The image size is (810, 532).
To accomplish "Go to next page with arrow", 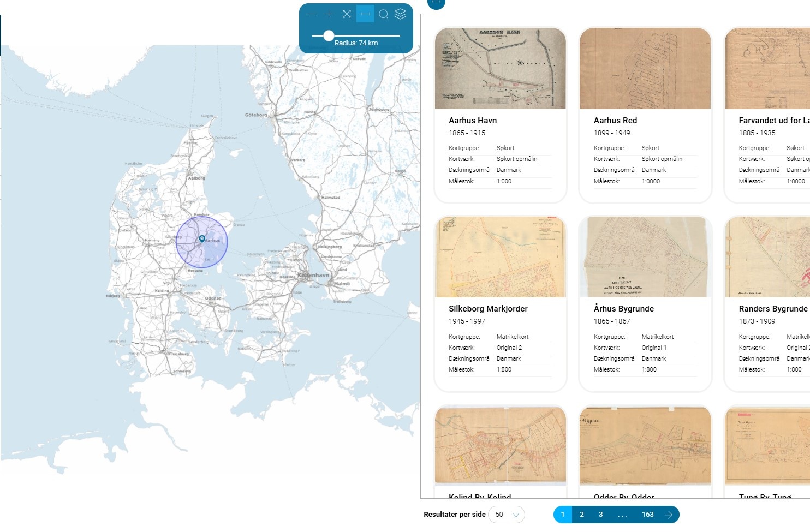I will click(x=669, y=515).
